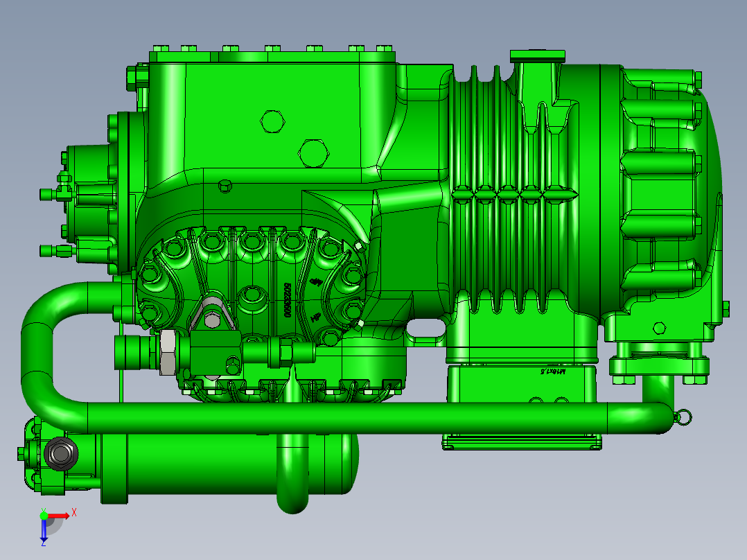Image resolution: width=747 pixels, height=560 pixels.
Task: Select the dark gray hex nut on filter housing
Action: tap(61, 454)
